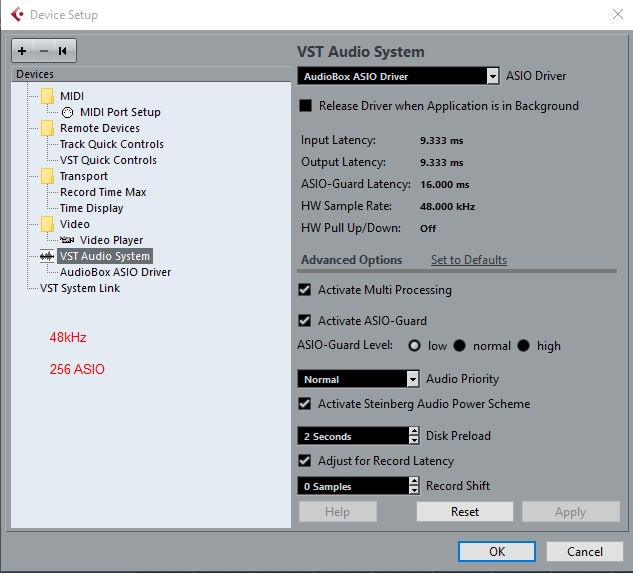Image resolution: width=633 pixels, height=573 pixels.
Task: Select ASIO-Guard Level high
Action: [x=523, y=346]
